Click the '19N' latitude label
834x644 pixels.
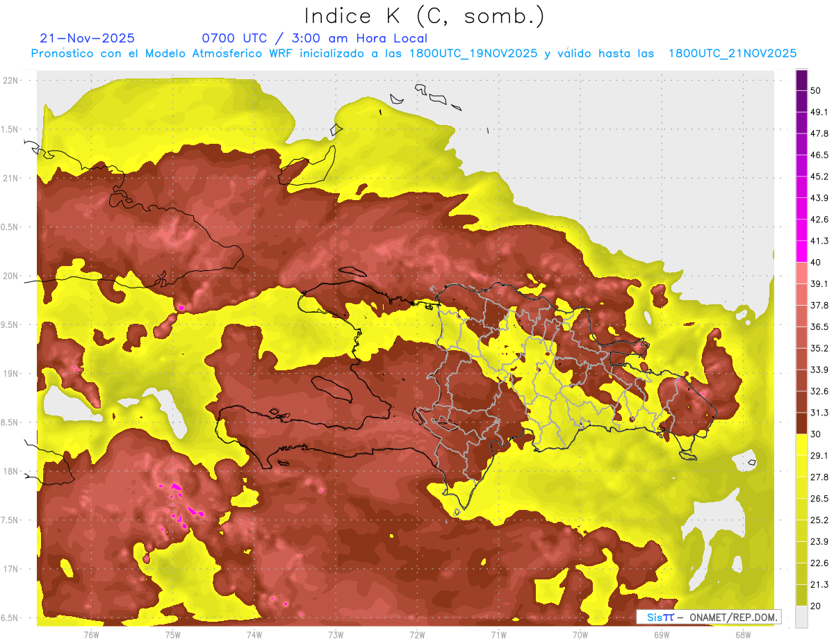pyautogui.click(x=11, y=374)
